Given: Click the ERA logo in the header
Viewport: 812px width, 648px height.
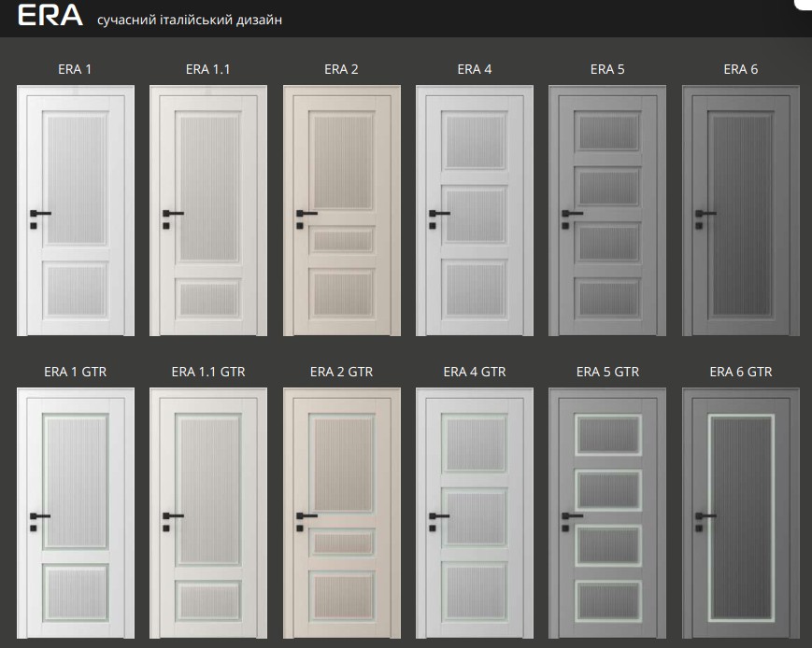Looking at the screenshot, I should click(50, 16).
